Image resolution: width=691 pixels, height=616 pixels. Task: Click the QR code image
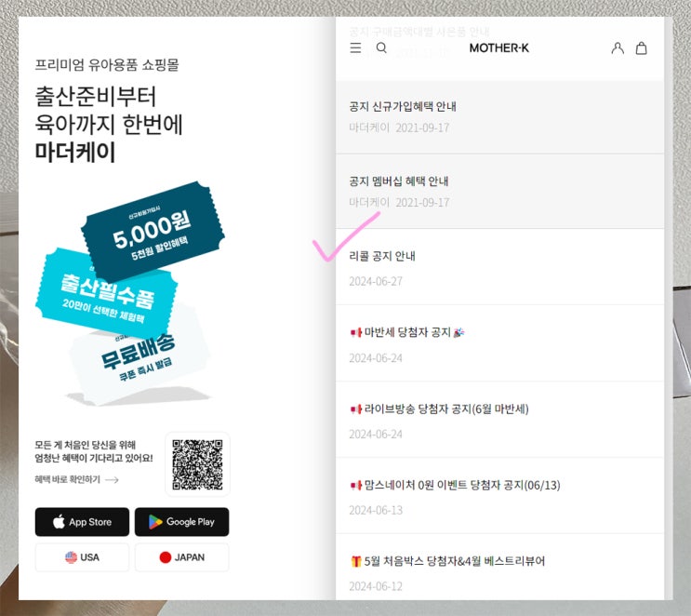click(197, 464)
